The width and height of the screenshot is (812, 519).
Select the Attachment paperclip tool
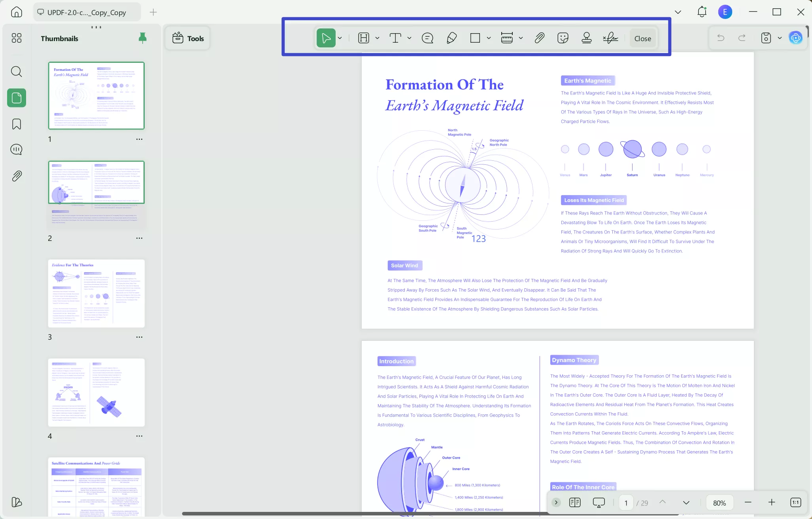[539, 38]
